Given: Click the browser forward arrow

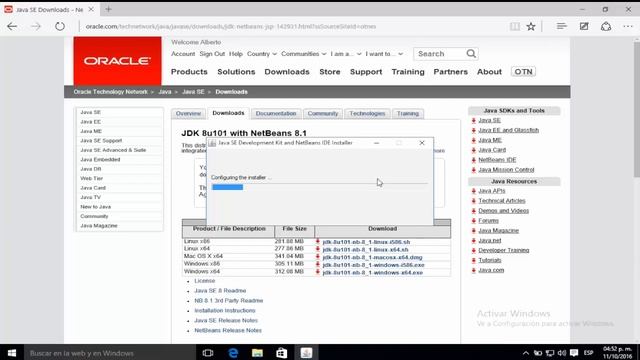Looking at the screenshot, I should point(36,27).
